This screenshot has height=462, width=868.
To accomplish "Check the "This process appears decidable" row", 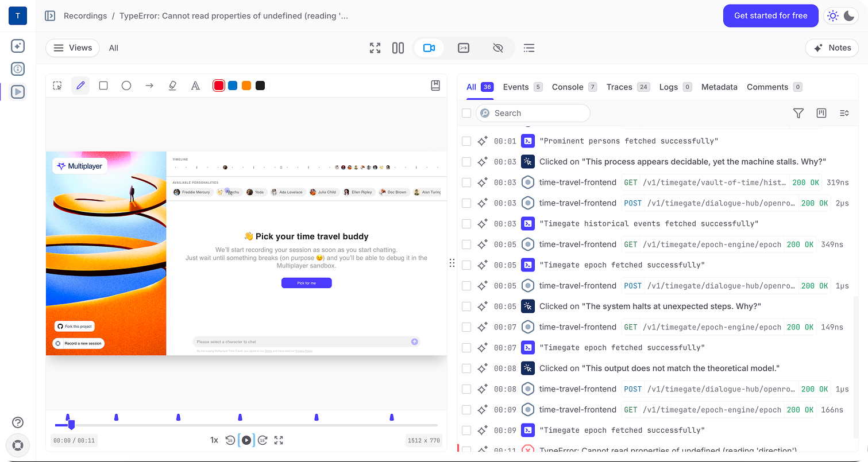I will pyautogui.click(x=466, y=162).
